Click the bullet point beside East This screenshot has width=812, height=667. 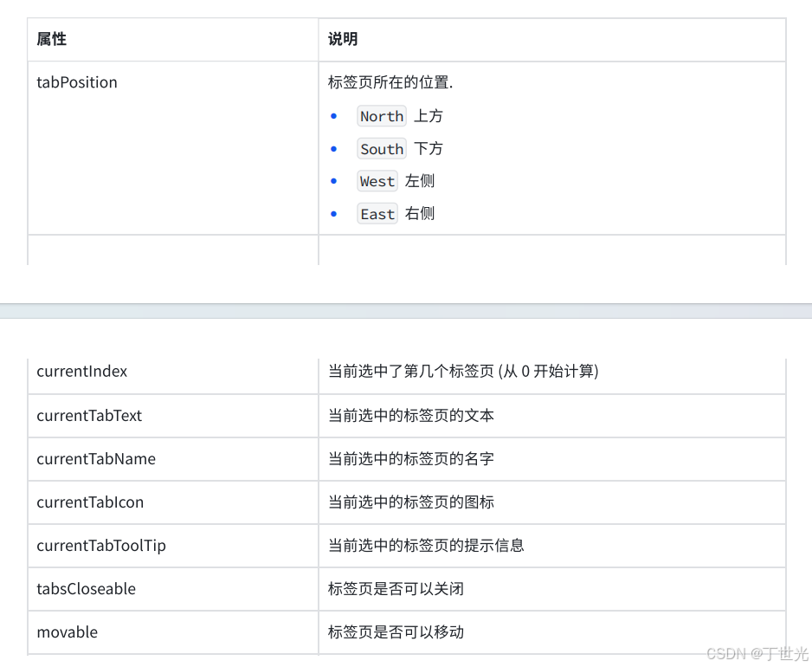tap(334, 213)
